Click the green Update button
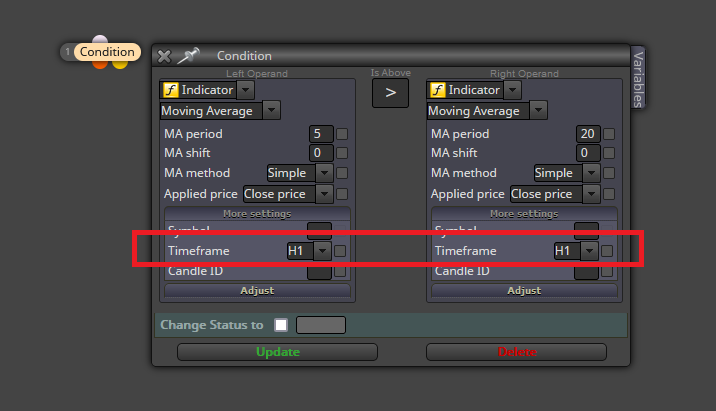The height and width of the screenshot is (411, 716). click(x=278, y=352)
